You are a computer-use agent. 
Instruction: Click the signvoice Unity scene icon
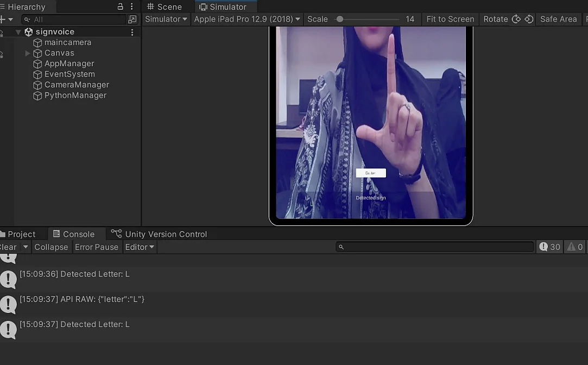pos(28,32)
